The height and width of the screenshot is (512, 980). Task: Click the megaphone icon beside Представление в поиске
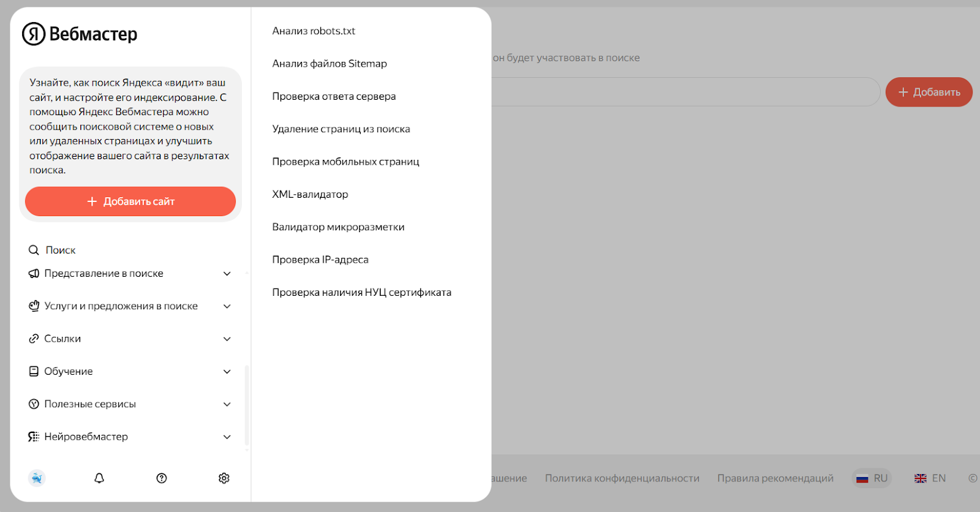point(34,273)
